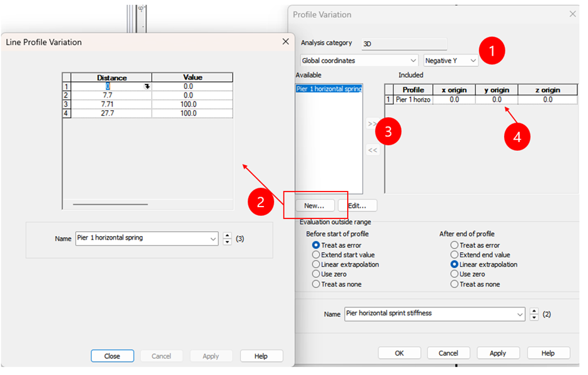Close the Profile Variation dialog with X
This screenshot has height=375, width=588.
click(572, 14)
